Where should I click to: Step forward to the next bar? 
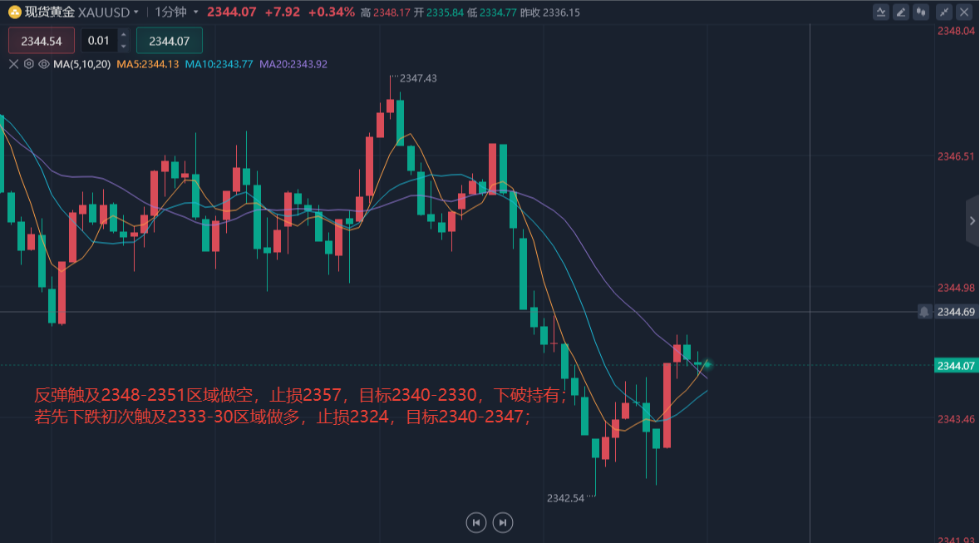503,521
